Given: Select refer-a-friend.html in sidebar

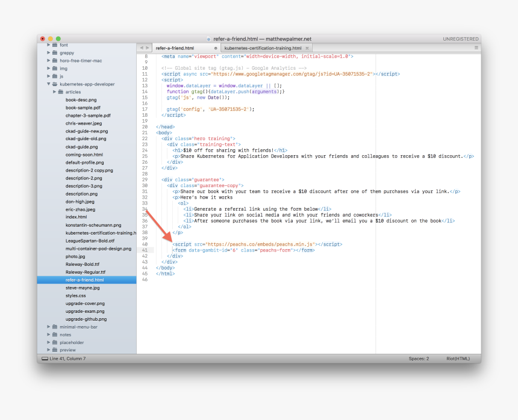Looking at the screenshot, I should [x=87, y=280].
